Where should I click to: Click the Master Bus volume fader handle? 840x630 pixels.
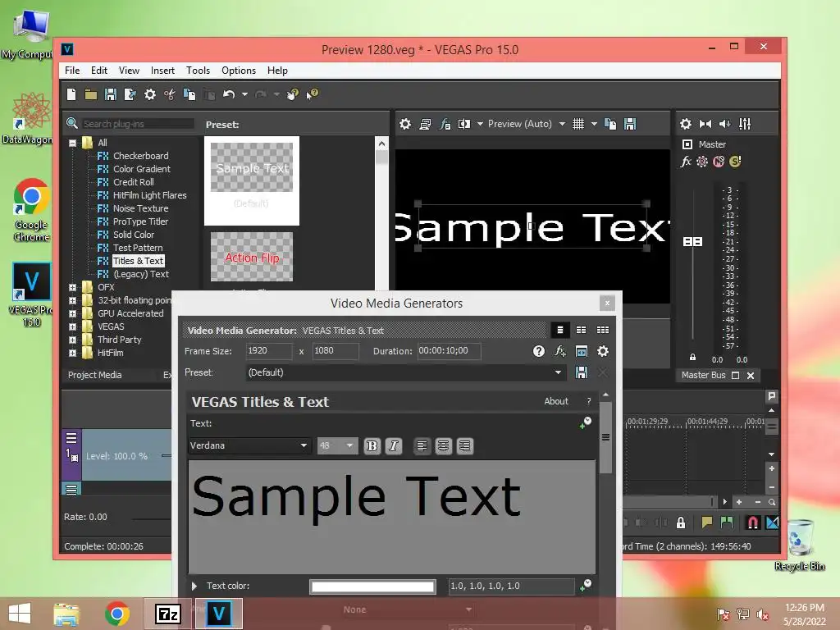[x=692, y=242]
